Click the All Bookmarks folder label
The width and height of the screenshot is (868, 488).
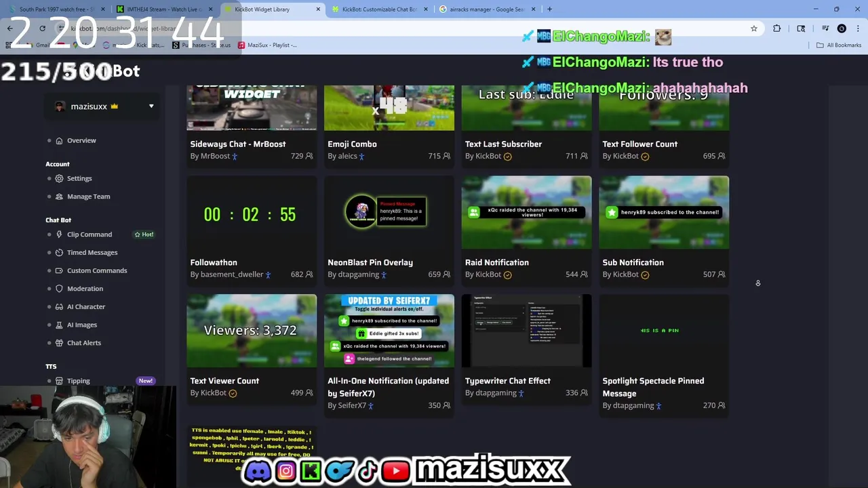844,45
